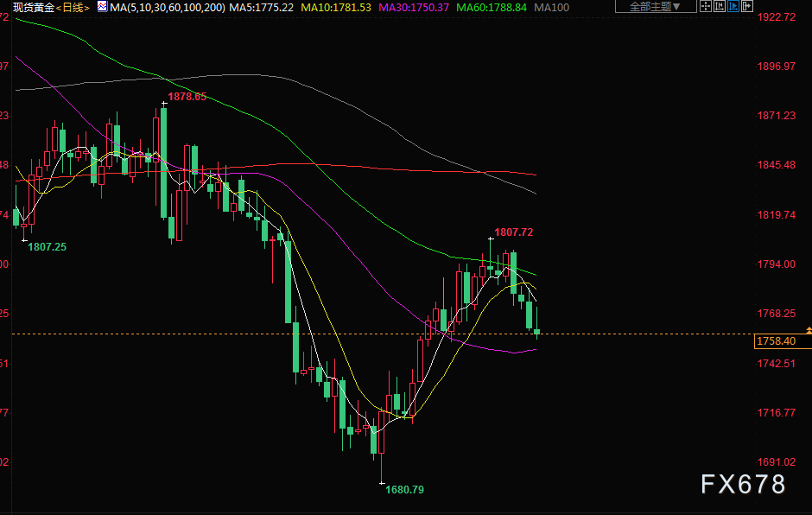Toggle the highlighted blue auto-scroll icon
This screenshot has height=515, width=812.
(733, 6)
